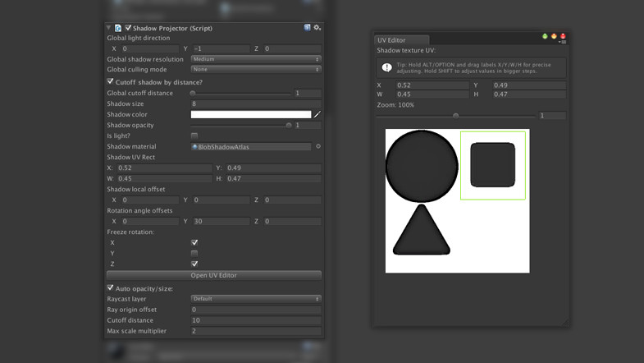Click the Shadow Projector script icon
This screenshot has width=644, height=363.
[118, 28]
